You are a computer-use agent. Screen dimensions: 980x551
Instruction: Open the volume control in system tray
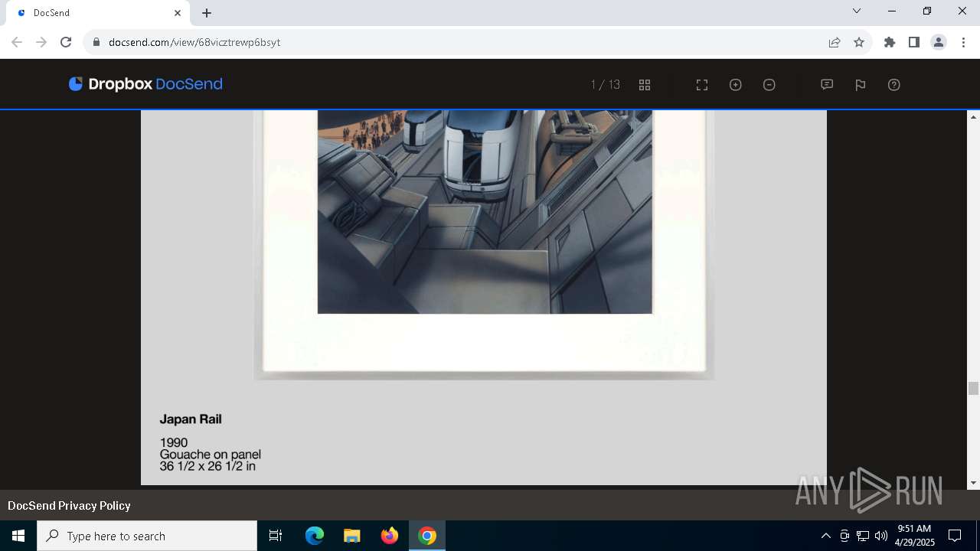881,536
